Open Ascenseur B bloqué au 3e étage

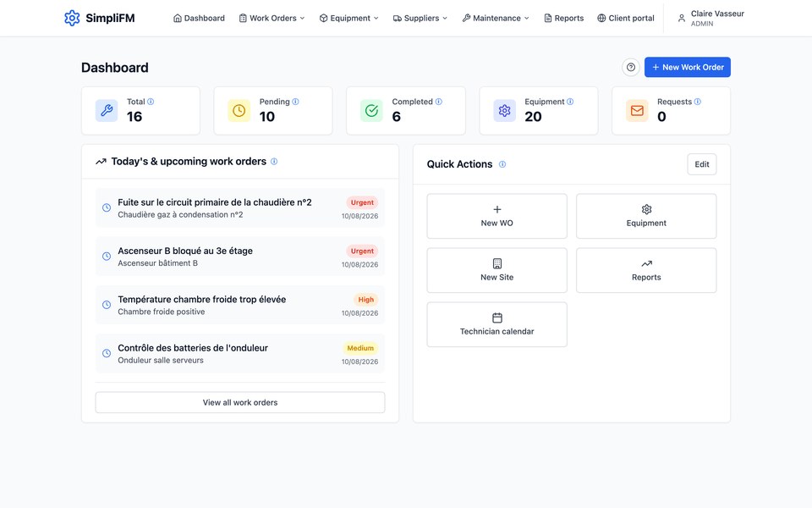click(x=239, y=256)
